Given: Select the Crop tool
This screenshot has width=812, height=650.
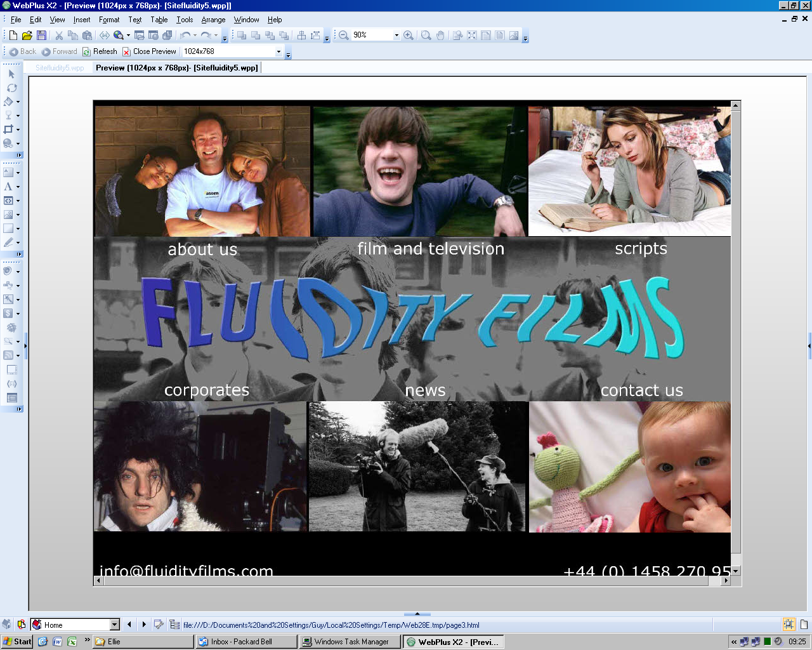Looking at the screenshot, I should 9,129.
